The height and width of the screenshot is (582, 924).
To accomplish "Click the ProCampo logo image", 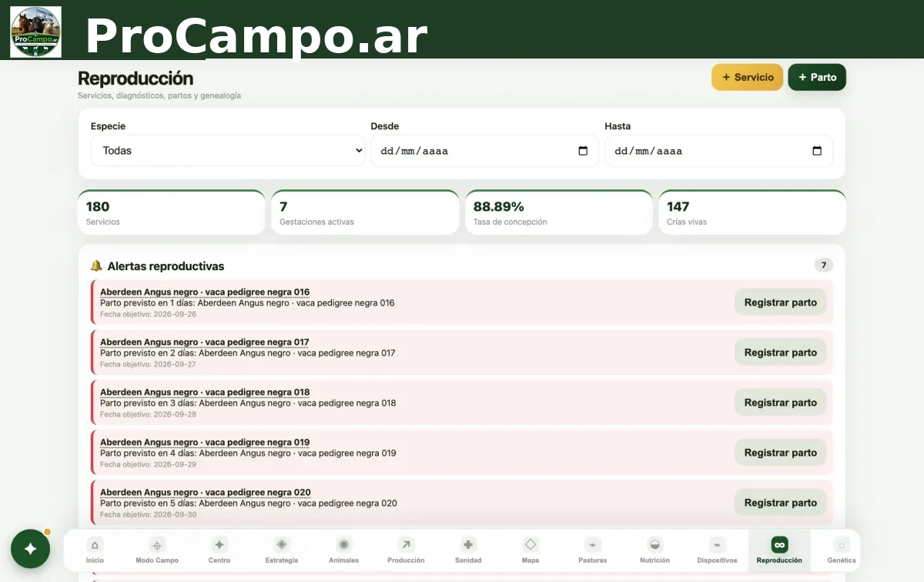I will pos(35,32).
